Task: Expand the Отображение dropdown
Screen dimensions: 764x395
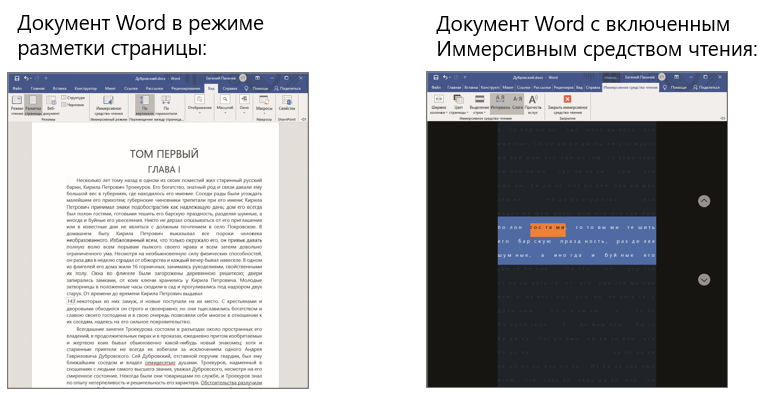Action: pyautogui.click(x=200, y=105)
